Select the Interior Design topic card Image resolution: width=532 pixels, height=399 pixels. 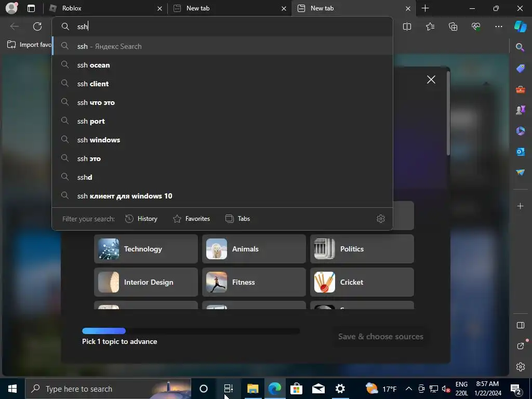coord(146,282)
